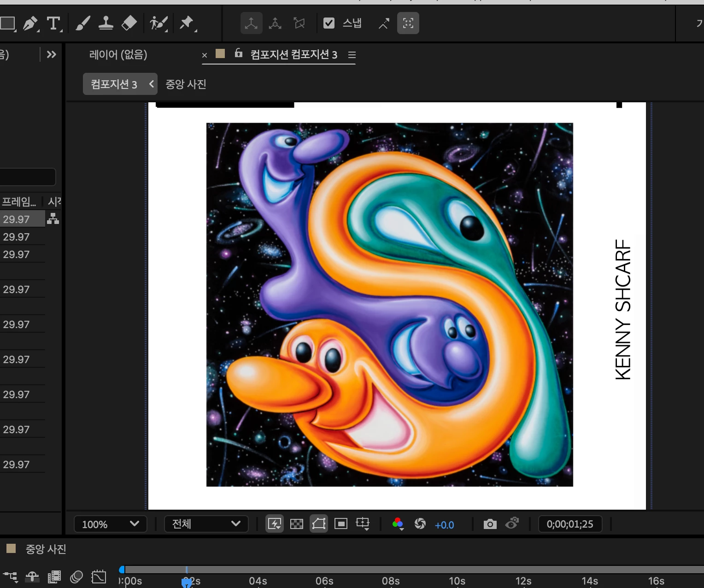Click the 스냅 label

point(352,23)
